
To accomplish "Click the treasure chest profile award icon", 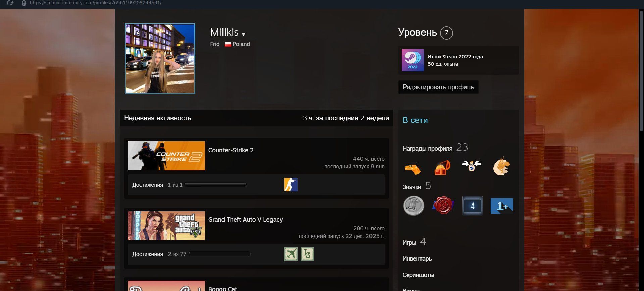I will (442, 167).
